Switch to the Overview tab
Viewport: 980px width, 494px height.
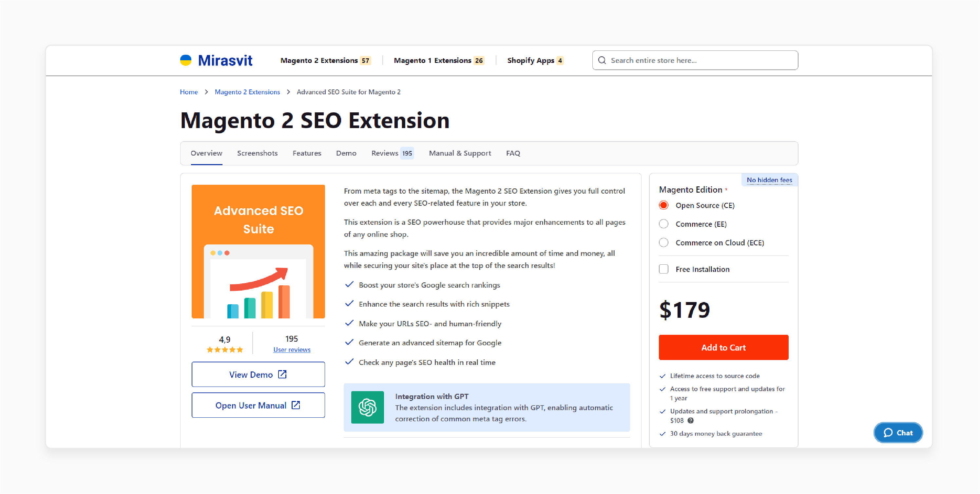206,153
